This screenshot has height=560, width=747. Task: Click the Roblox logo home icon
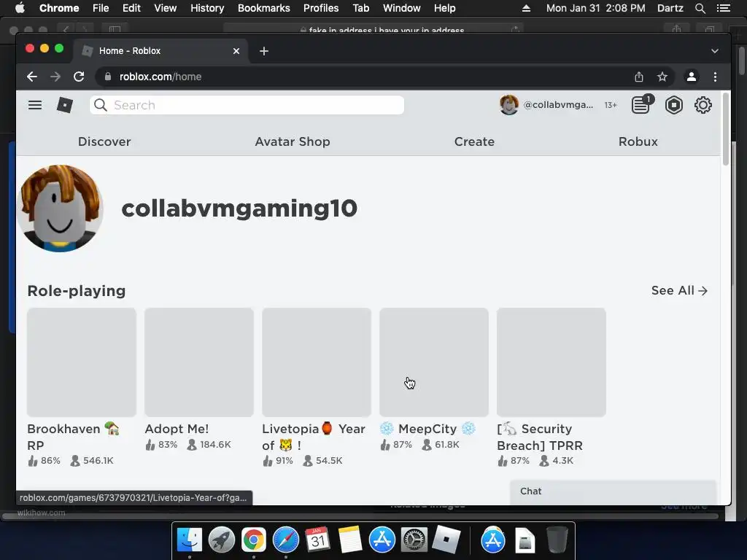(x=65, y=105)
